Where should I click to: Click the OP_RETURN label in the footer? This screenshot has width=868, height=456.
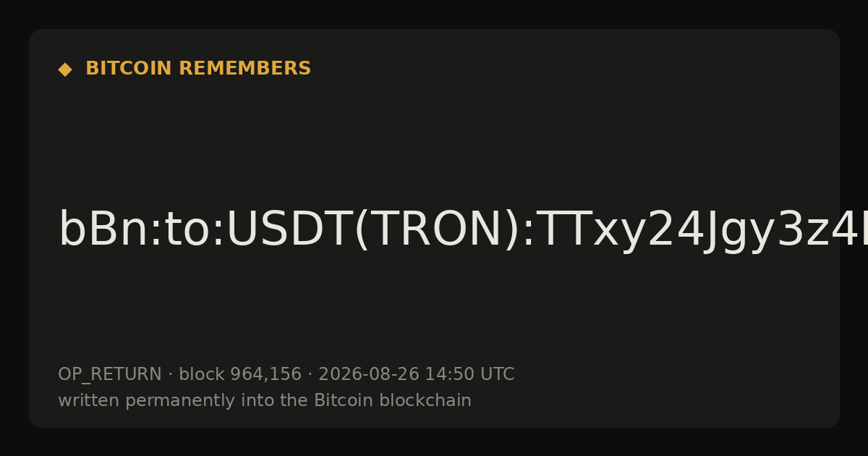[x=110, y=375]
